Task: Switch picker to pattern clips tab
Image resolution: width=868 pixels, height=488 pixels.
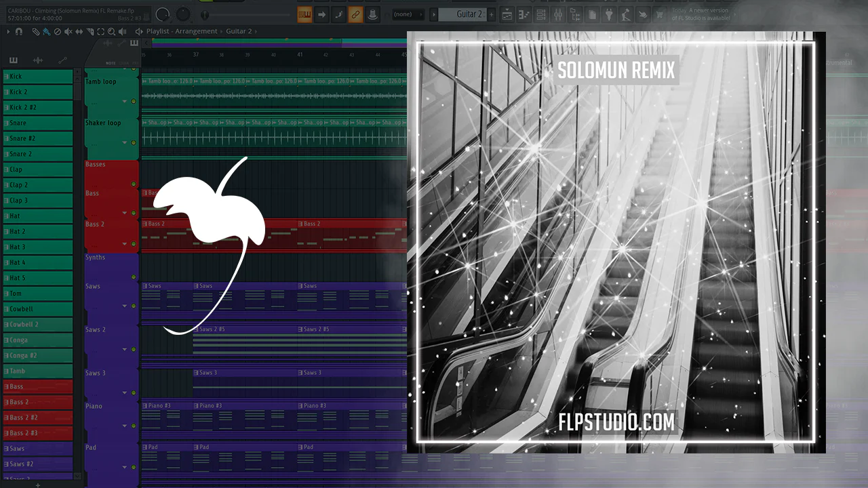Action: pos(14,60)
